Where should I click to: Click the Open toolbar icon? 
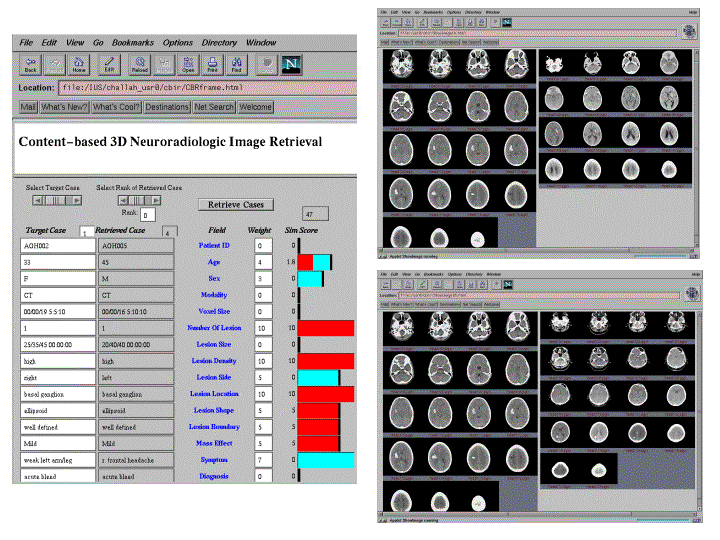[187, 66]
